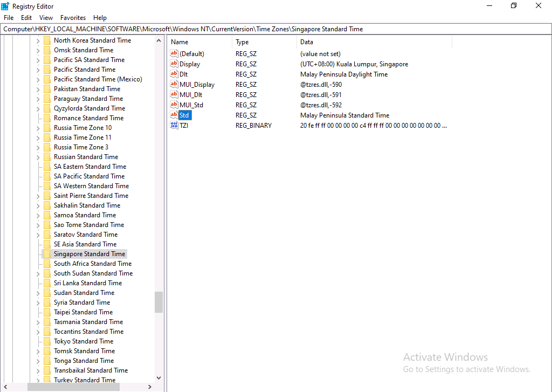Click the Dlt value's string icon
The height and width of the screenshot is (392, 552).
[175, 74]
